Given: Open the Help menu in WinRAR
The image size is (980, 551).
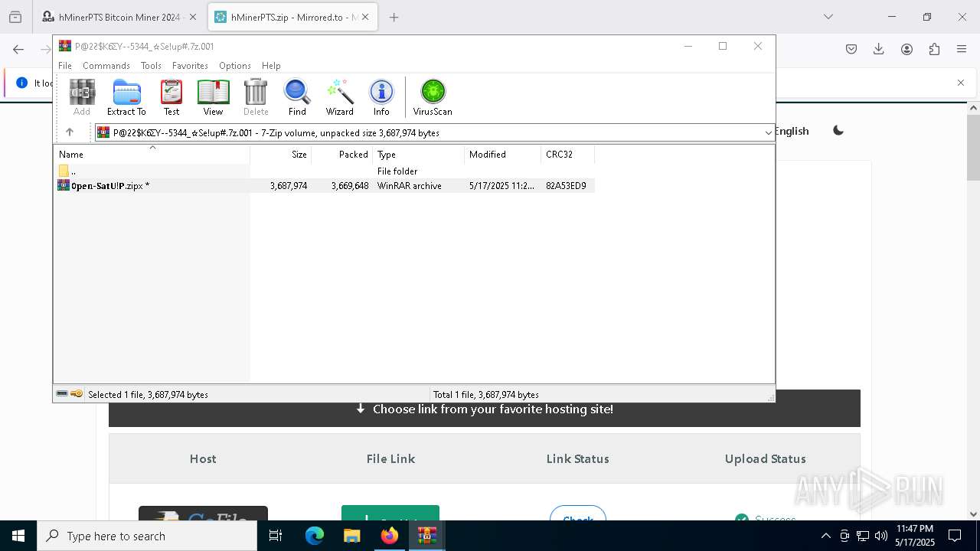Looking at the screenshot, I should point(271,66).
